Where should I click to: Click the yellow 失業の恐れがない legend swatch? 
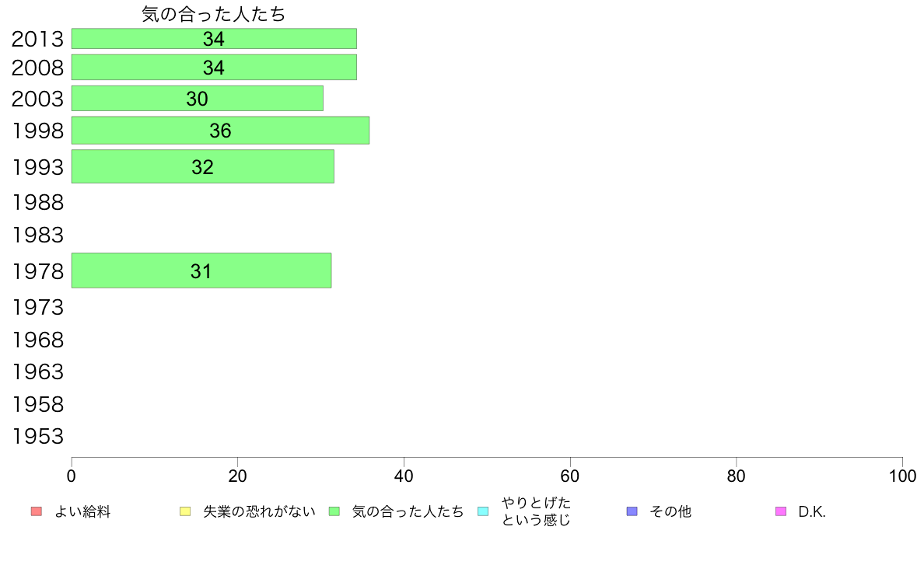click(185, 511)
